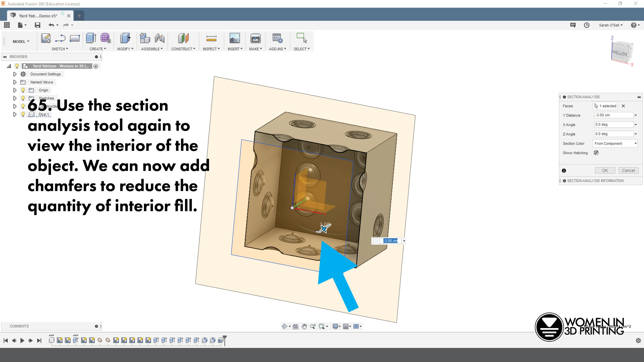Open the comments notification icon

573,25
